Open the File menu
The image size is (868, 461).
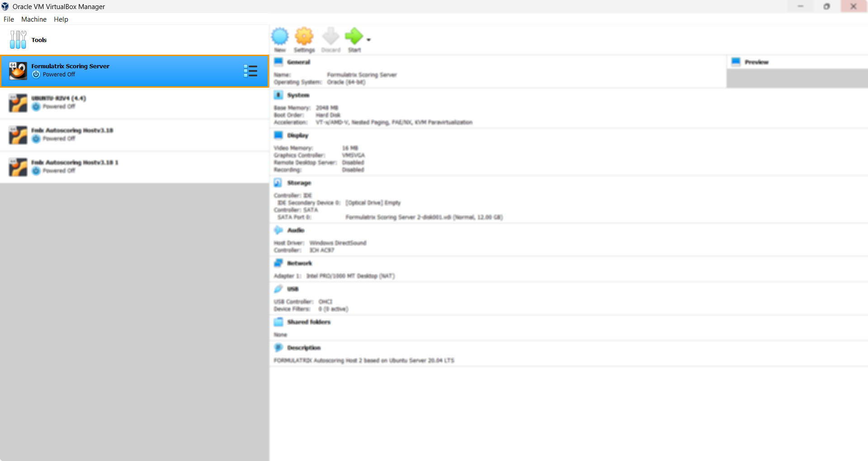click(9, 19)
